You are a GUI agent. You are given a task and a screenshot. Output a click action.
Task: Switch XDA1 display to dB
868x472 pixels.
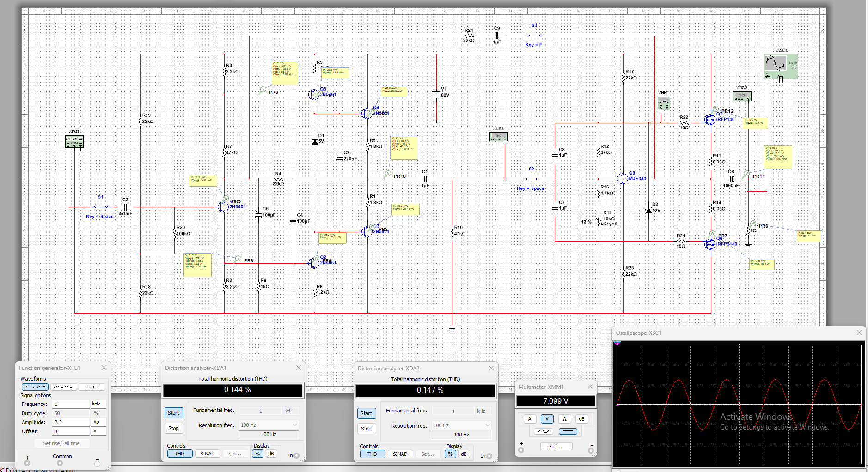pos(271,454)
